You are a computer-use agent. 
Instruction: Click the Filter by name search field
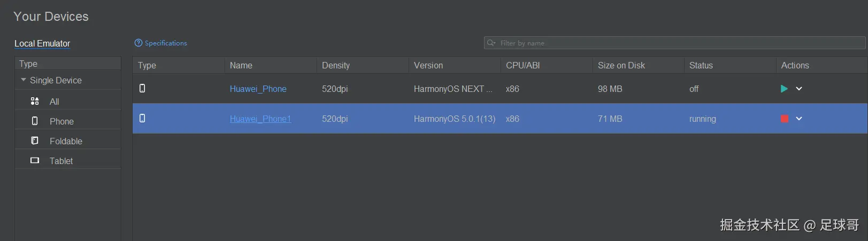679,43
